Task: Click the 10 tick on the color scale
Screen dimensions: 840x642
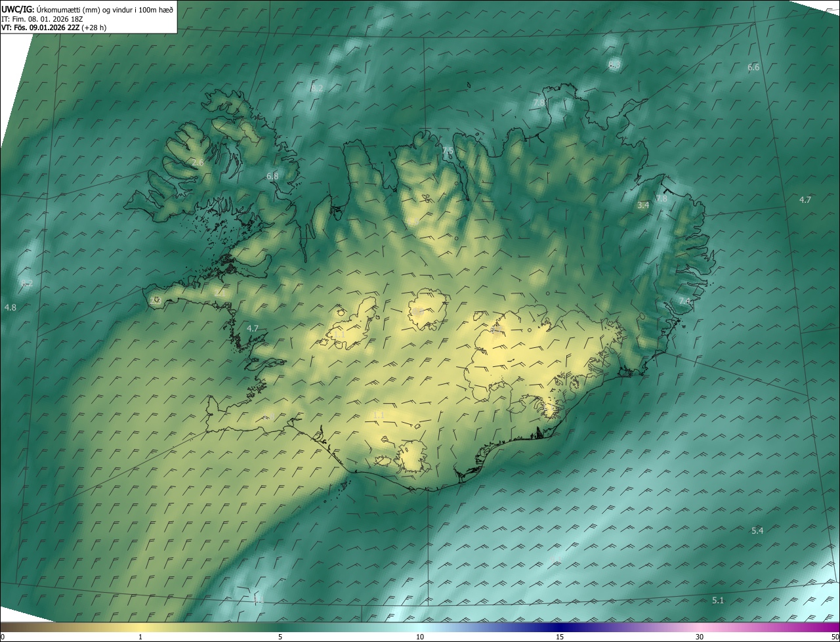Action: (420, 637)
